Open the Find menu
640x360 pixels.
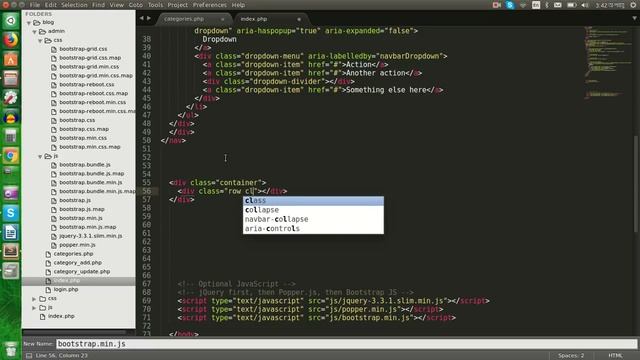point(98,5)
